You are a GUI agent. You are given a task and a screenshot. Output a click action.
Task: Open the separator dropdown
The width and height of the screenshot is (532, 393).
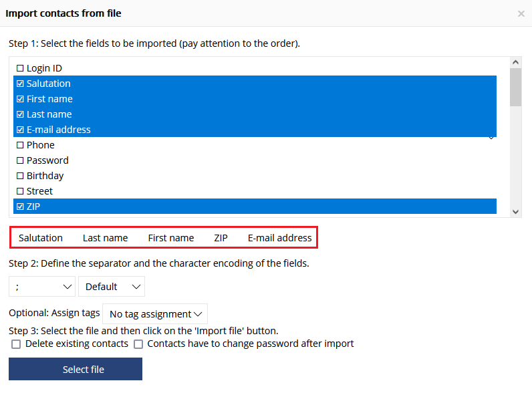pyautogui.click(x=42, y=287)
